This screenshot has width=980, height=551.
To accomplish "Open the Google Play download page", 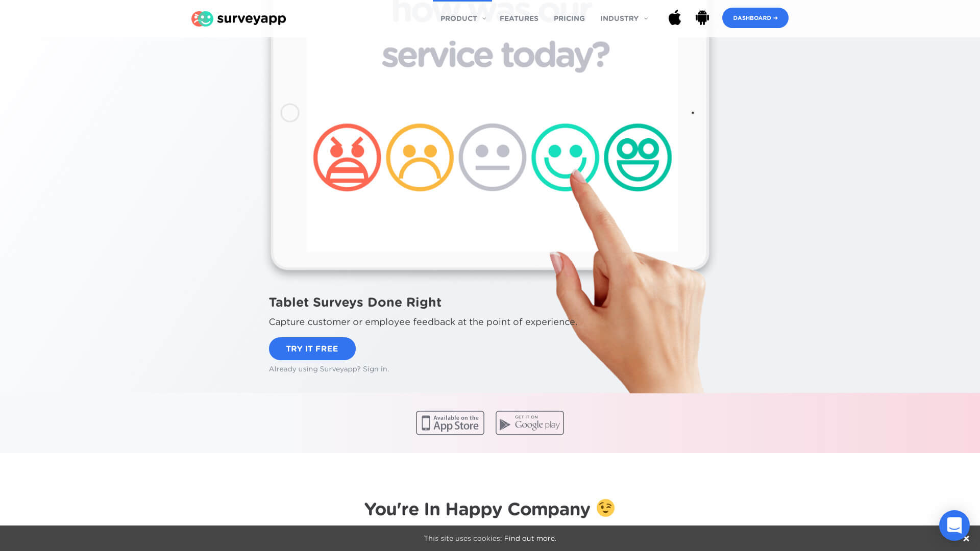I will [x=530, y=422].
